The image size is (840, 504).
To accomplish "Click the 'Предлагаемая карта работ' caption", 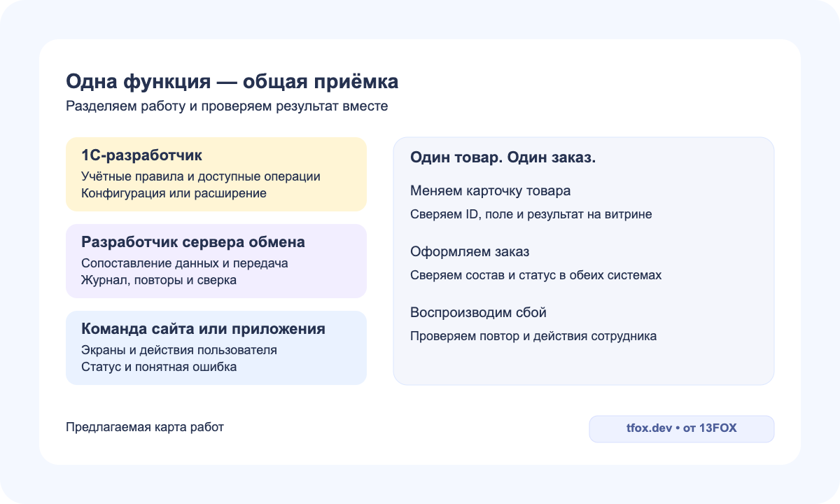I will click(x=145, y=427).
